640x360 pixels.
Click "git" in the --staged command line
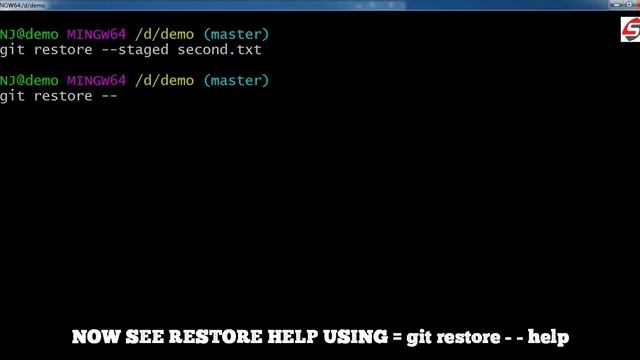pyautogui.click(x=12, y=50)
